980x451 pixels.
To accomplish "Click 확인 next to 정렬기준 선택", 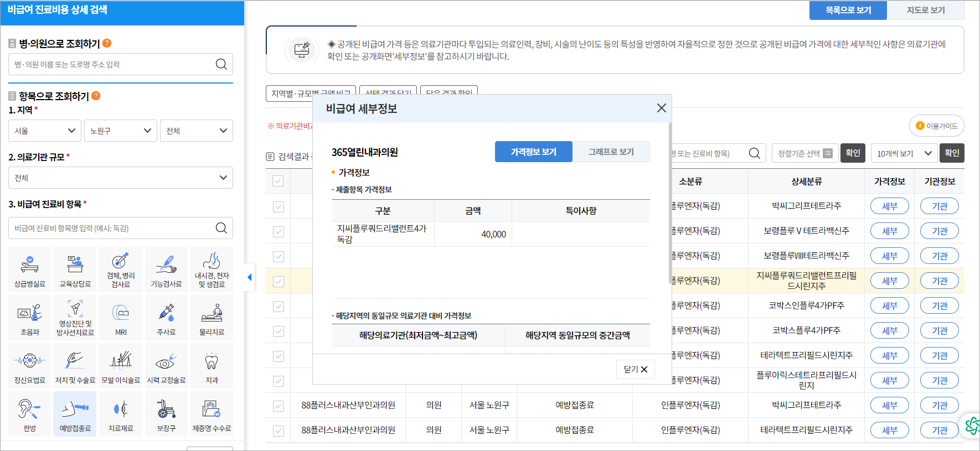I will pos(853,153).
